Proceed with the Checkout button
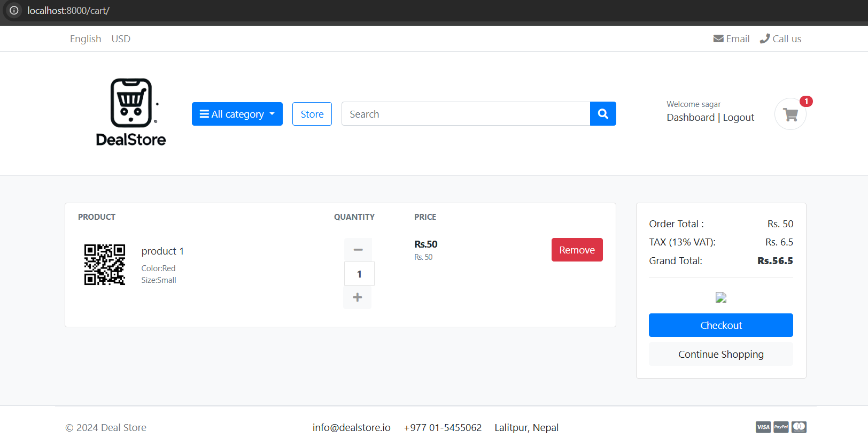 pyautogui.click(x=720, y=325)
